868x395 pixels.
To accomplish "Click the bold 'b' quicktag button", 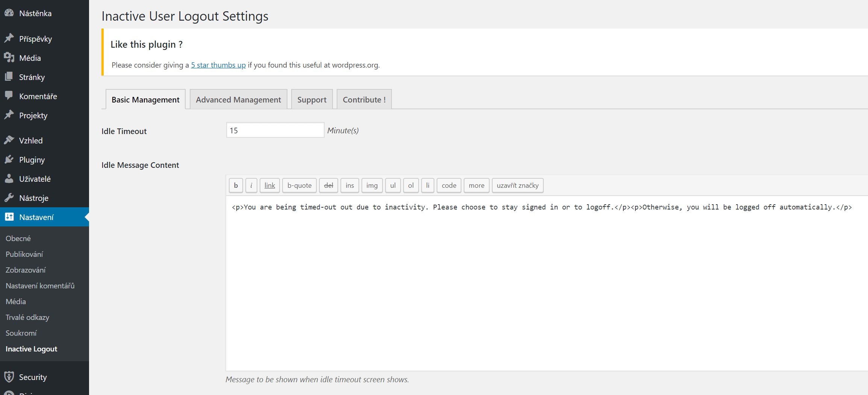I will (x=236, y=185).
